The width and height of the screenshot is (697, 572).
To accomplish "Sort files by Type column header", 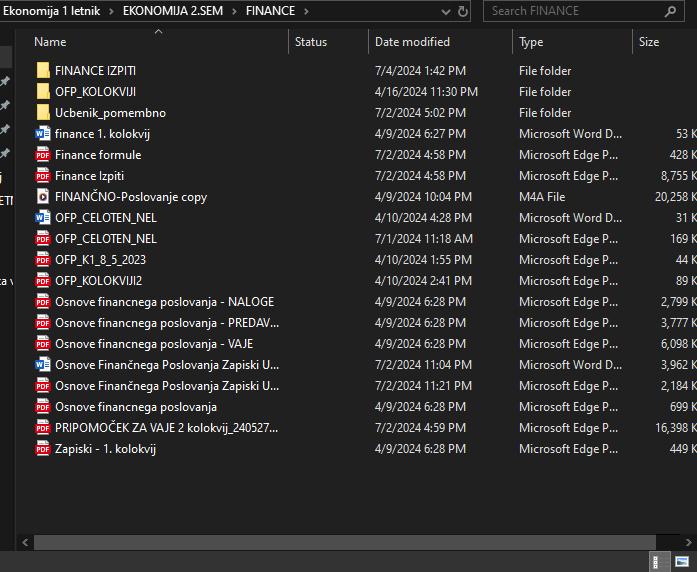I will click(x=531, y=42).
